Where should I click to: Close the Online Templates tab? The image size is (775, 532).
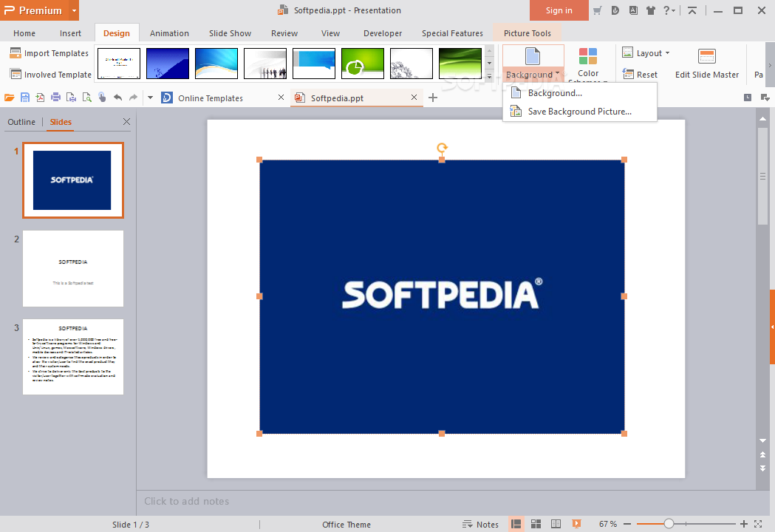281,98
